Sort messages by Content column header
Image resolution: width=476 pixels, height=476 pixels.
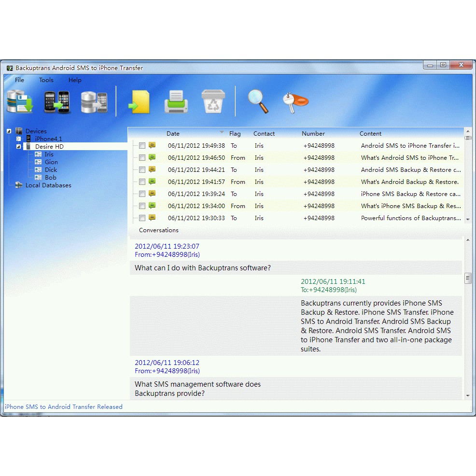(371, 134)
